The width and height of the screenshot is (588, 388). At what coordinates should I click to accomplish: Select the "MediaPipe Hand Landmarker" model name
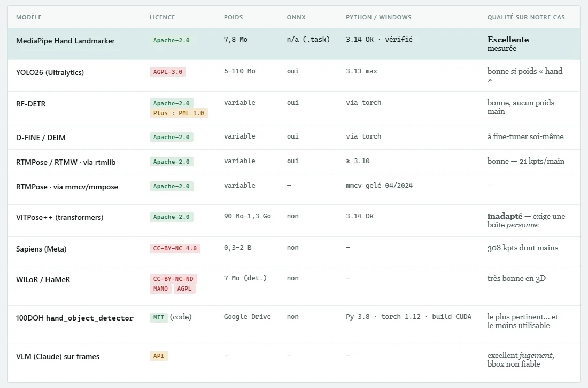click(x=65, y=41)
